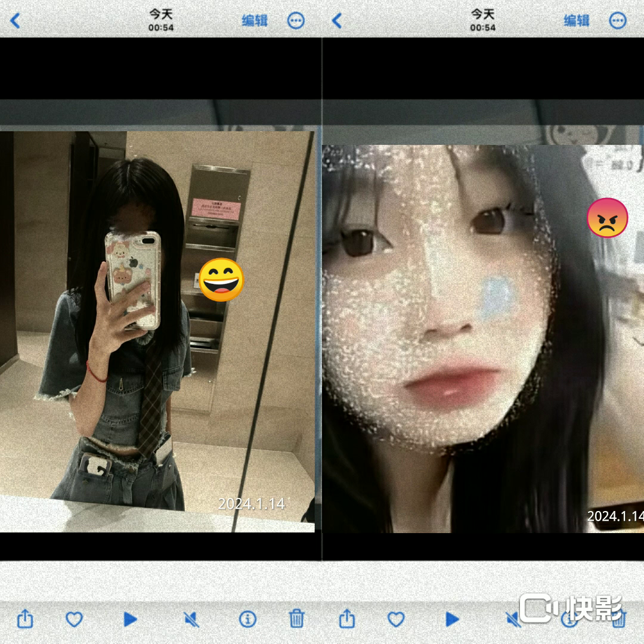Play the mirror selfie live photo
The height and width of the screenshot is (644, 644).
click(130, 619)
